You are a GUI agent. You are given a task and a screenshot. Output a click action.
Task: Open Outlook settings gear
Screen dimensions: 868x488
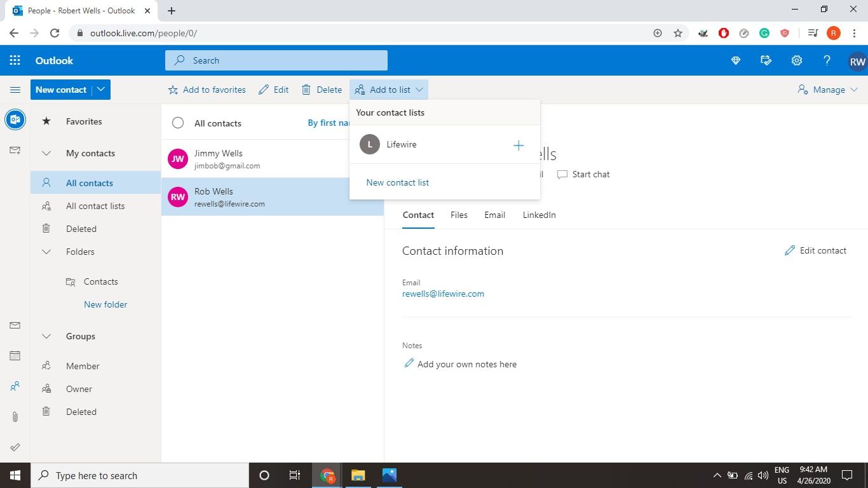796,60
